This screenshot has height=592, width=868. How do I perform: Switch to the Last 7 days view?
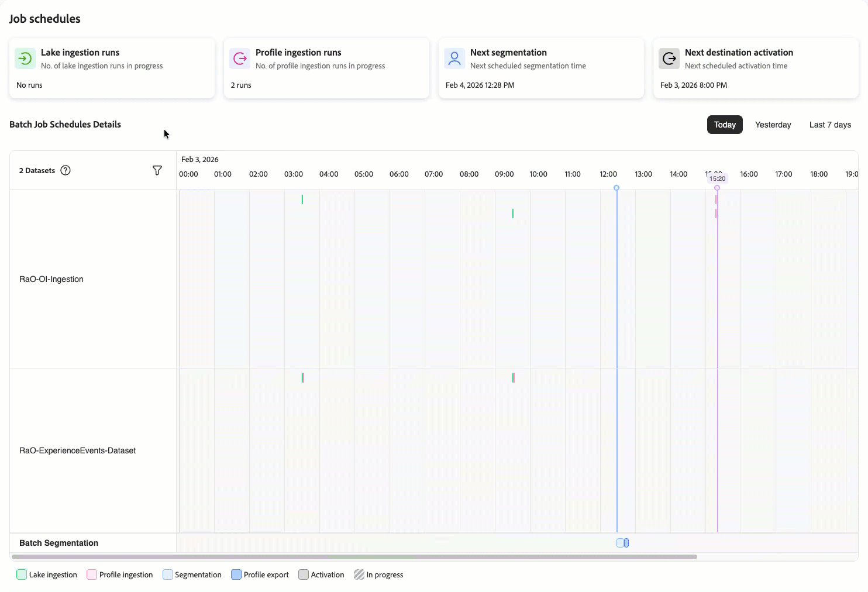coord(829,125)
